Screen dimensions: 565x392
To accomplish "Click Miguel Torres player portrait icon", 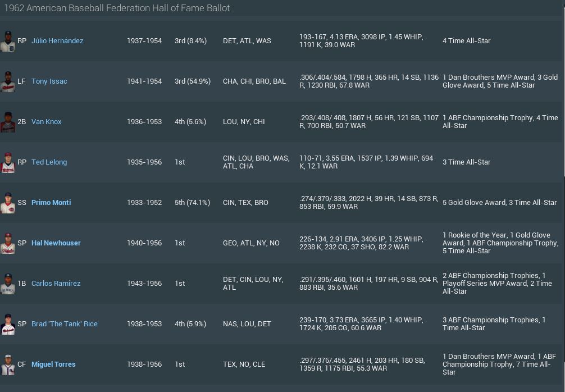I will pyautogui.click(x=7, y=364).
